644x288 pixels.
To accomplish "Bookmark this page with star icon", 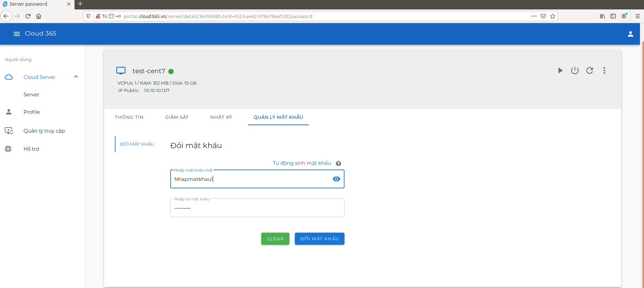I will 553,16.
